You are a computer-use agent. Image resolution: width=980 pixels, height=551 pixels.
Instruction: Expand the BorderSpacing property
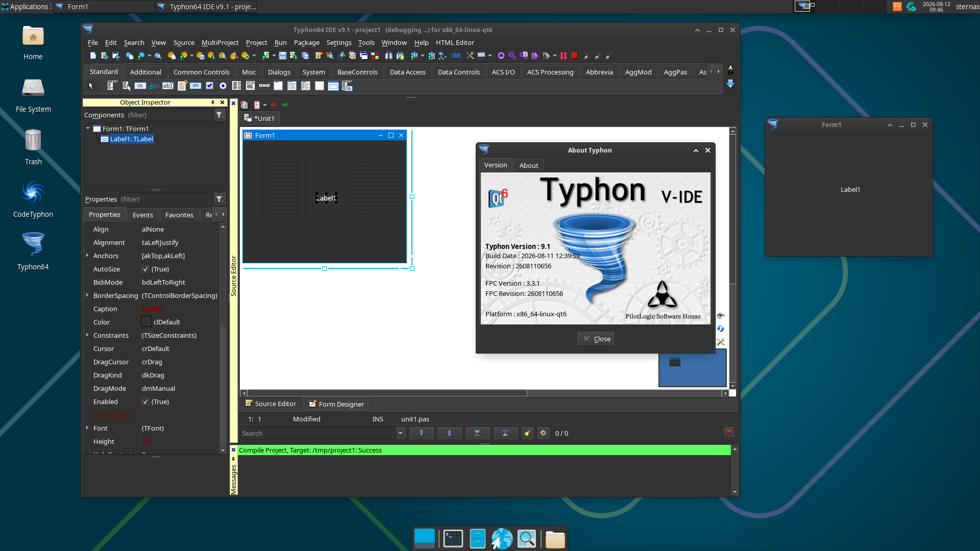click(87, 295)
